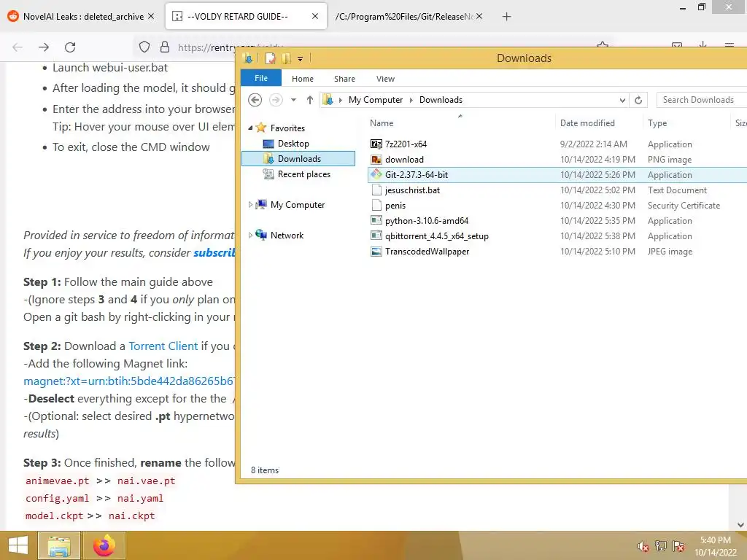
Task: Click the Search Downloads box
Action: tap(701, 100)
